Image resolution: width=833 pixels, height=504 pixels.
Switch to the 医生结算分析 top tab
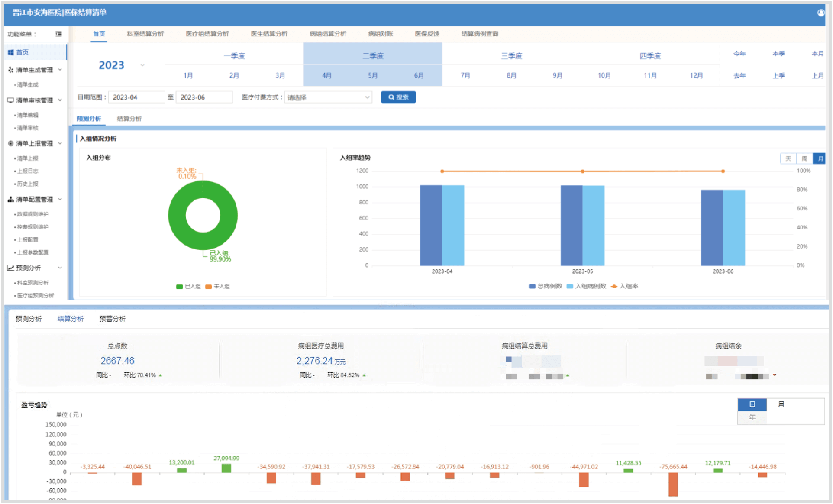pyautogui.click(x=269, y=34)
